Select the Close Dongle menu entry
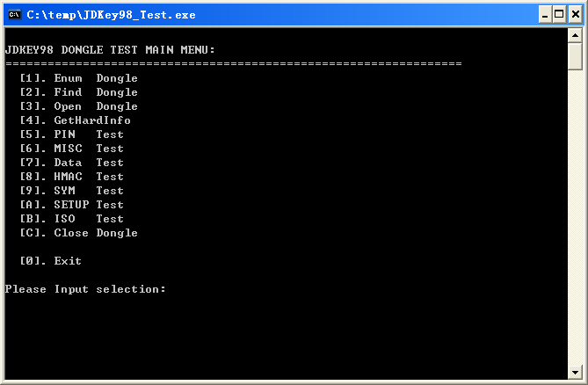The image size is (588, 385). coord(78,233)
